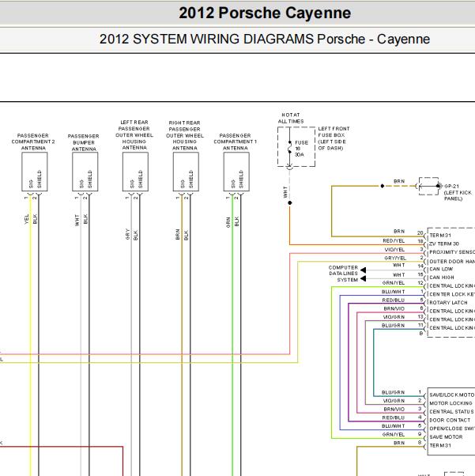Click the "FUSE 16 30A" label
The width and height of the screenshot is (475, 476).
[301, 149]
